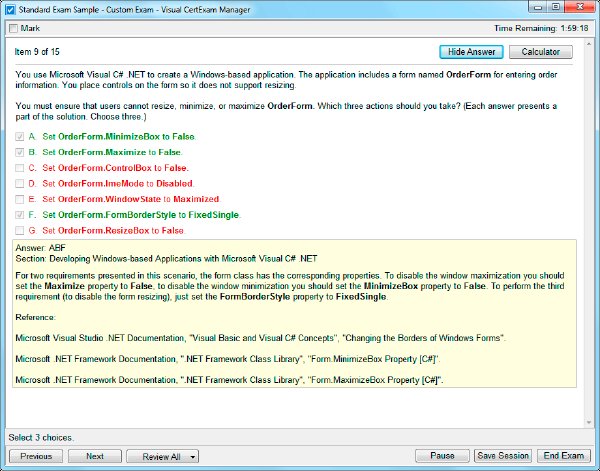Select answer text 'Set OrderForm.Maximize to False'

pyautogui.click(x=112, y=152)
